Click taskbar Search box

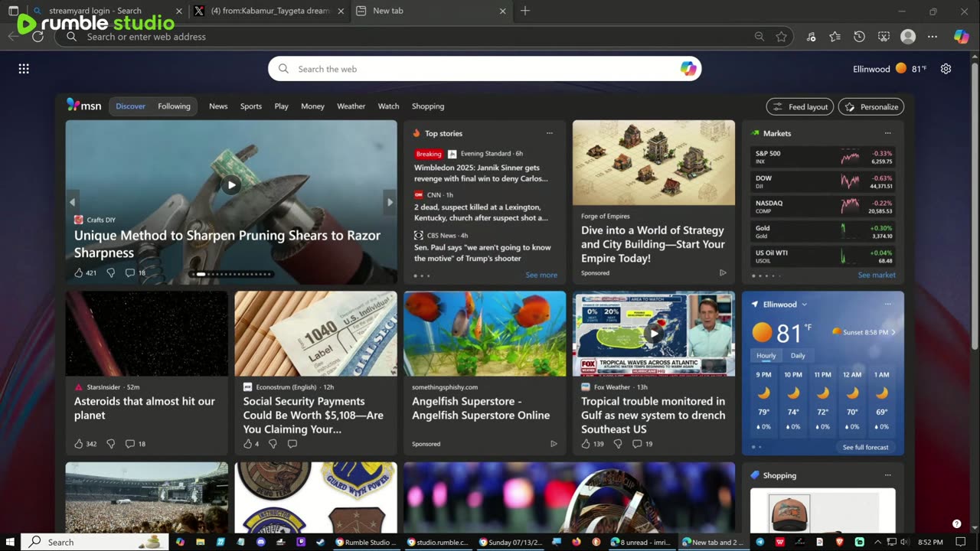(x=95, y=542)
